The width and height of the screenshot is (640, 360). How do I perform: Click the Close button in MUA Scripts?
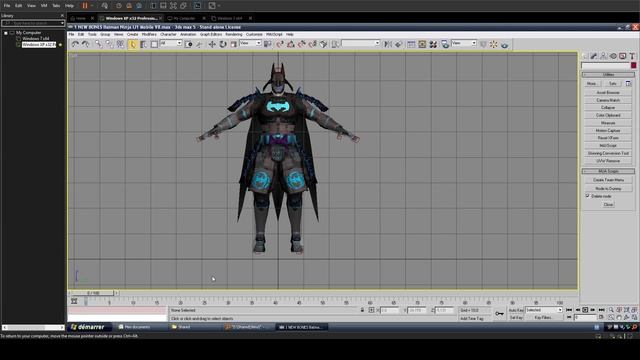[608, 204]
